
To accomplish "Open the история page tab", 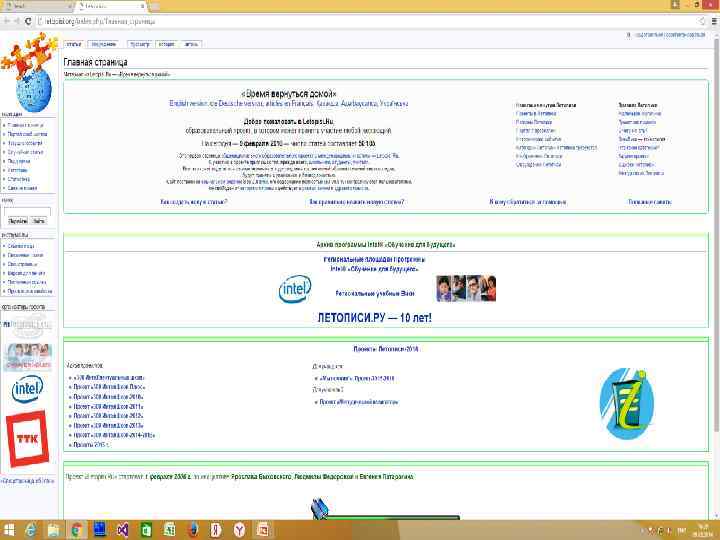I will pyautogui.click(x=167, y=44).
